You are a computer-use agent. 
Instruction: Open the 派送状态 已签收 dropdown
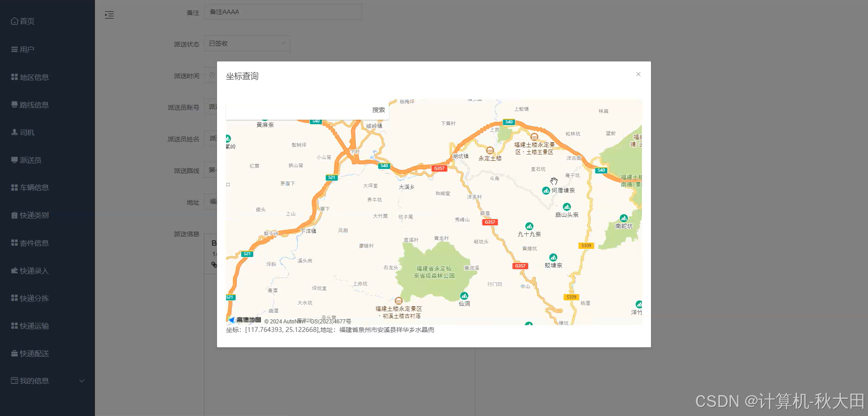(247, 43)
